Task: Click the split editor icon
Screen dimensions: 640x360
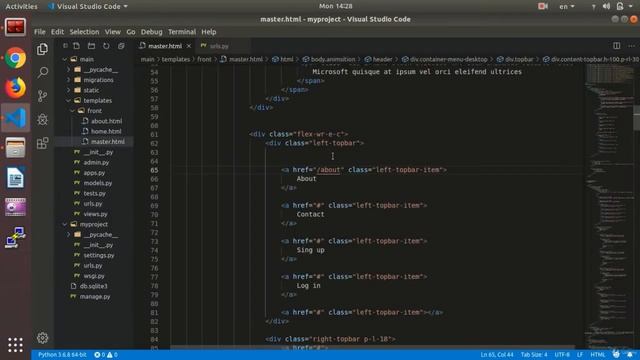Action: (x=616, y=46)
